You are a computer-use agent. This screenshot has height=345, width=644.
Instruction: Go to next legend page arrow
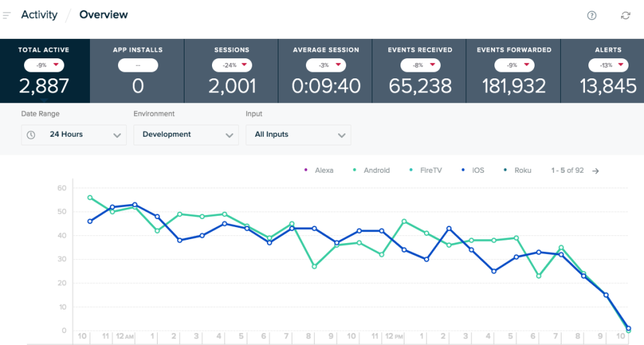[596, 171]
